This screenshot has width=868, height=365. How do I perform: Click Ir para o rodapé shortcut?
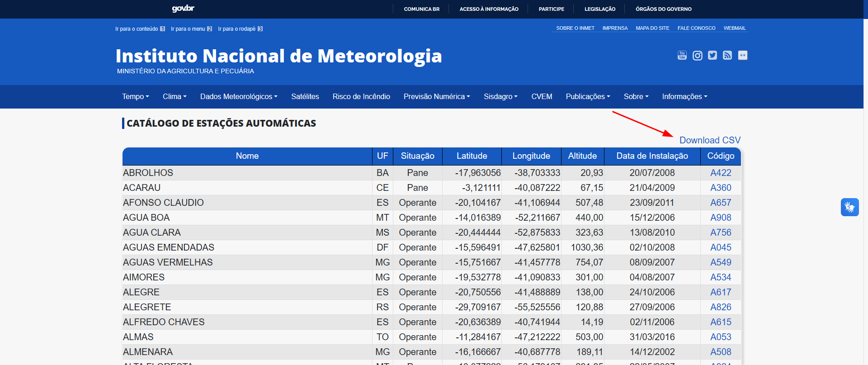coord(240,29)
